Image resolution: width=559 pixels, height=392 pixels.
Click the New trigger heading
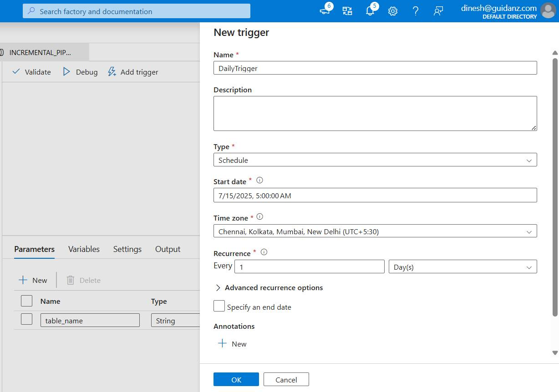click(x=241, y=32)
